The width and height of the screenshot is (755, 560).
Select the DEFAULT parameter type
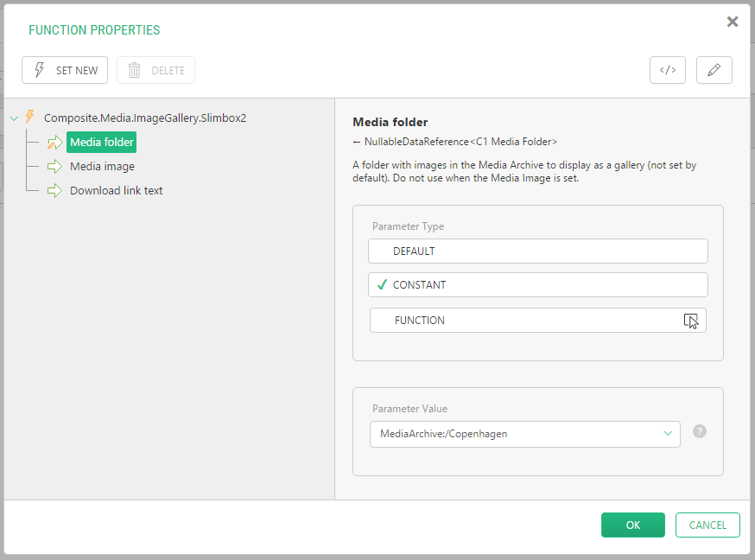(x=537, y=251)
